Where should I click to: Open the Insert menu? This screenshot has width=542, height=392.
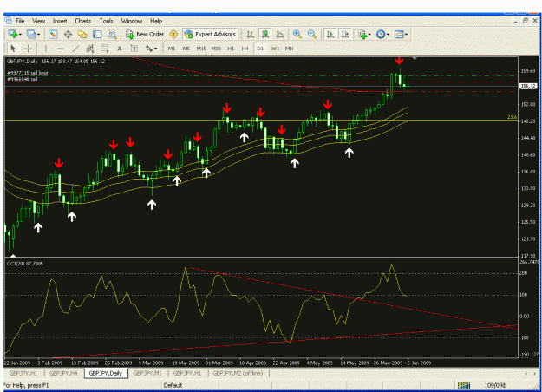tap(60, 21)
